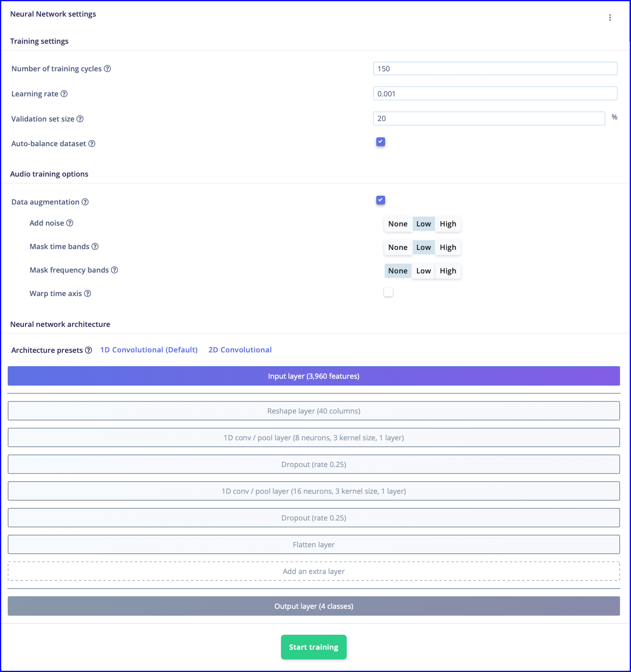The height and width of the screenshot is (672, 631).
Task: Set Mask time bands to None
Action: pyautogui.click(x=398, y=247)
